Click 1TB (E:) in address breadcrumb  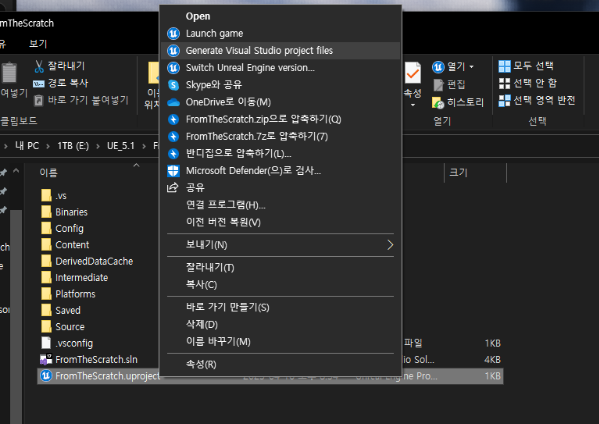(73, 146)
